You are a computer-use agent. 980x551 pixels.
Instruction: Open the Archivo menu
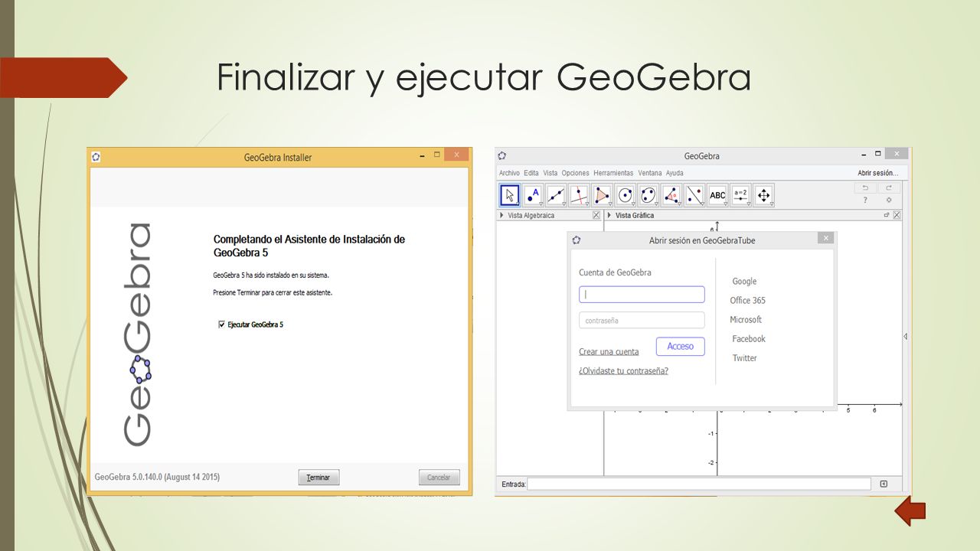(x=509, y=173)
